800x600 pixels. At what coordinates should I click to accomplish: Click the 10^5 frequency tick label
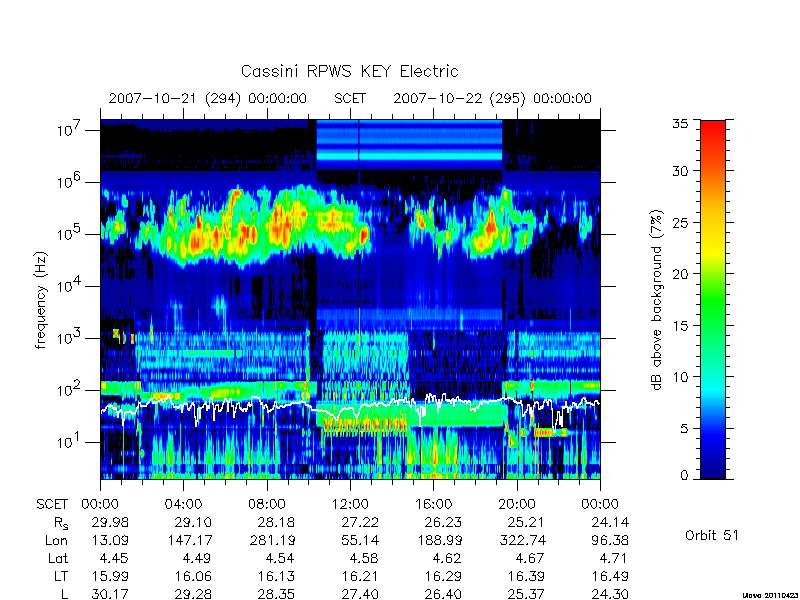tap(70, 233)
